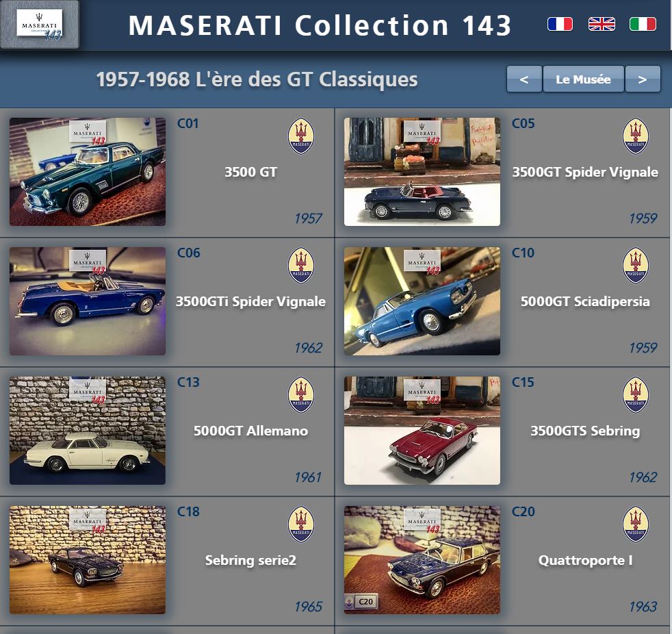This screenshot has height=634, width=672.
Task: Open the 5000GT Sciadipersia blue car image
Action: 422,301
